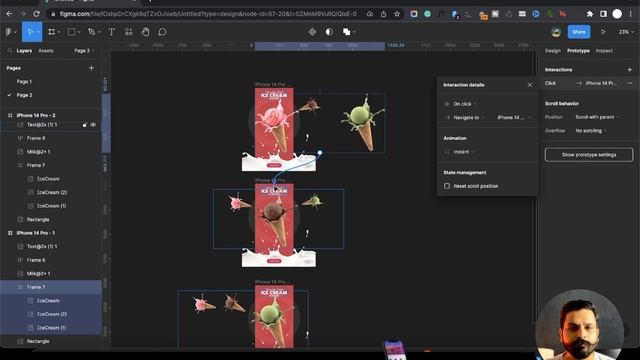Open the Instant animation dropdown
This screenshot has height=360, width=640.
click(x=463, y=152)
